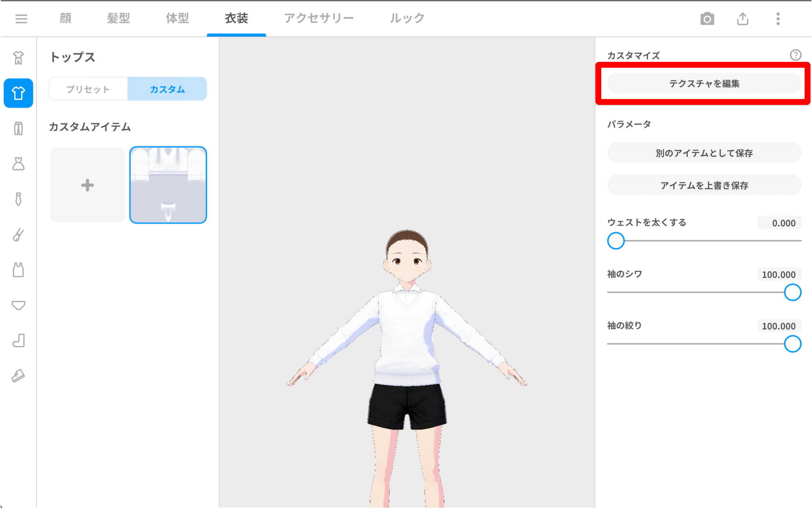The width and height of the screenshot is (812, 508).
Task: Open the hamburger menu
Action: pyautogui.click(x=21, y=19)
